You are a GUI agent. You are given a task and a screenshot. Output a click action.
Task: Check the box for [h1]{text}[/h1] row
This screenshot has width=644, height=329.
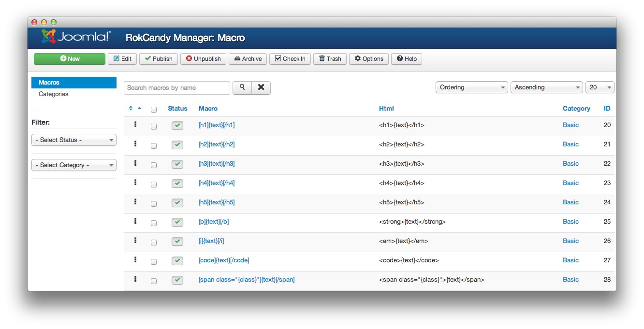pos(154,127)
